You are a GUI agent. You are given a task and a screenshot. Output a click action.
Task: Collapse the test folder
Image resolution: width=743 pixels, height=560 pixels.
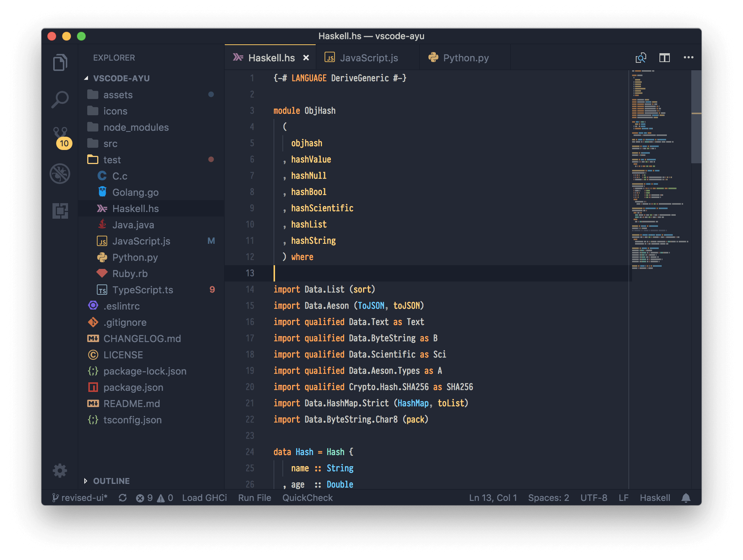(112, 160)
